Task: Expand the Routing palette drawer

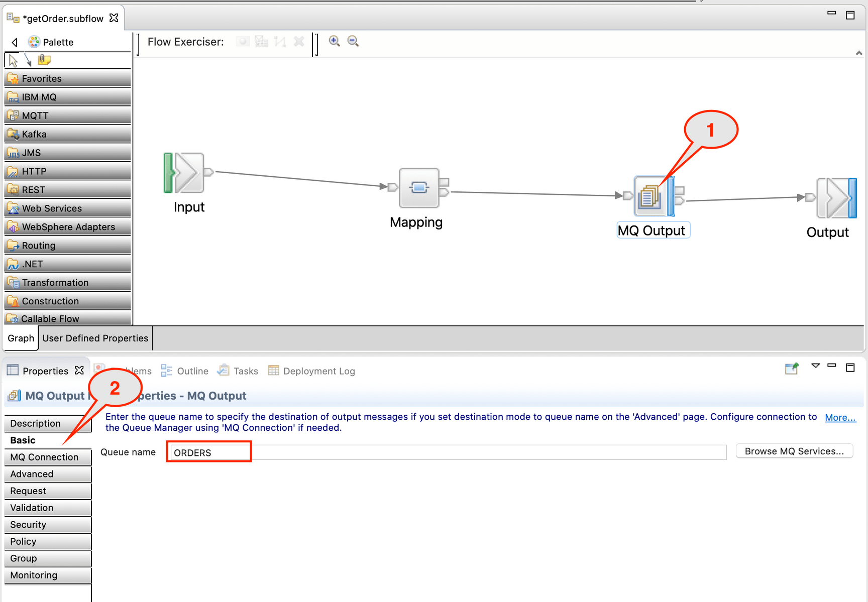Action: coord(67,246)
